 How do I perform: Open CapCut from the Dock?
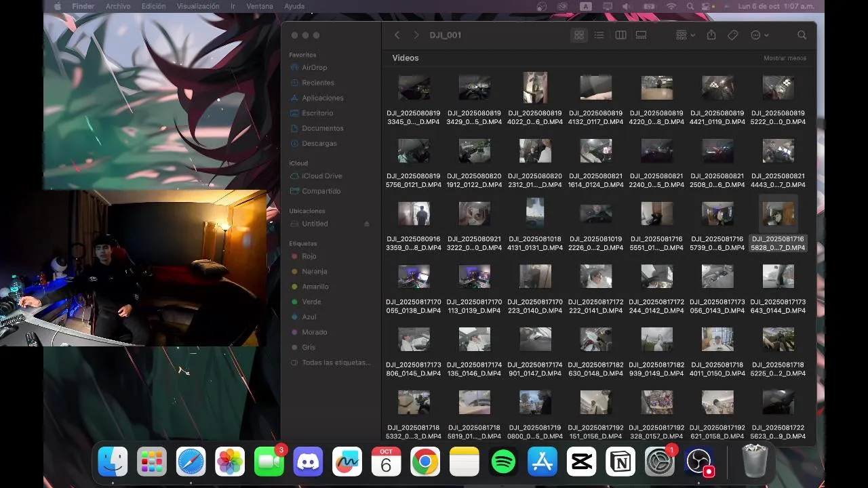click(x=581, y=462)
